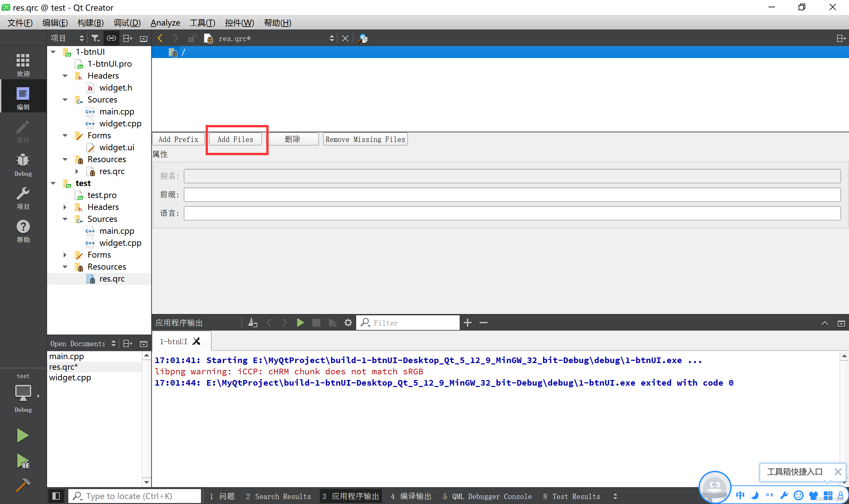Viewport: 849px width, 504px height.
Task: Maximize the output pane with up chevron
Action: (x=824, y=323)
